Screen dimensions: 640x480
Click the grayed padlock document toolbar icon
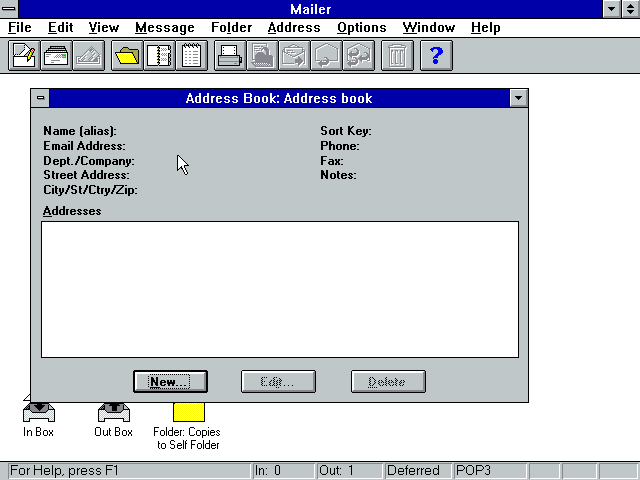click(262, 56)
